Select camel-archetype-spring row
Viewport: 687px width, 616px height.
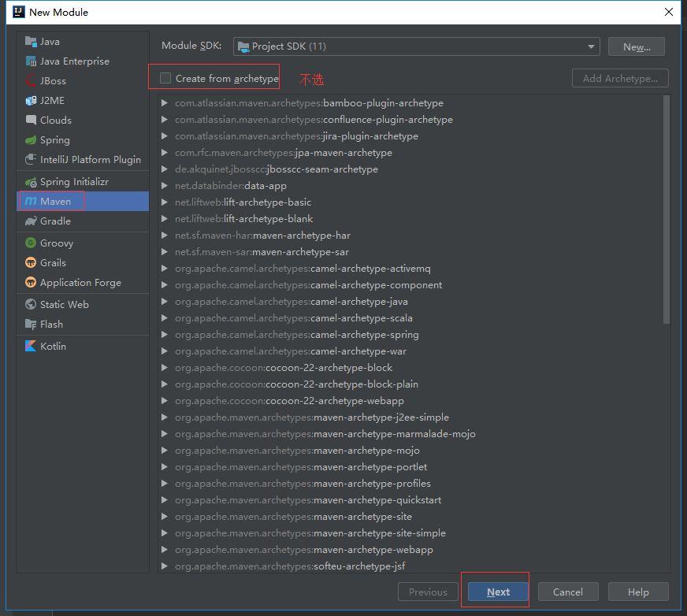(411, 334)
